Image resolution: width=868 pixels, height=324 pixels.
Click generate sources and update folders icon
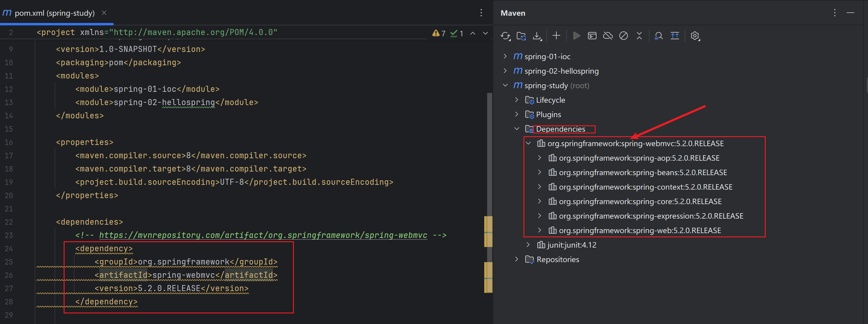(521, 36)
